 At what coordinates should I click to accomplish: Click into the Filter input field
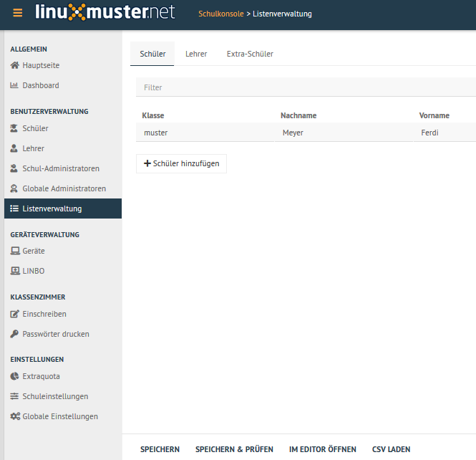coord(306,87)
